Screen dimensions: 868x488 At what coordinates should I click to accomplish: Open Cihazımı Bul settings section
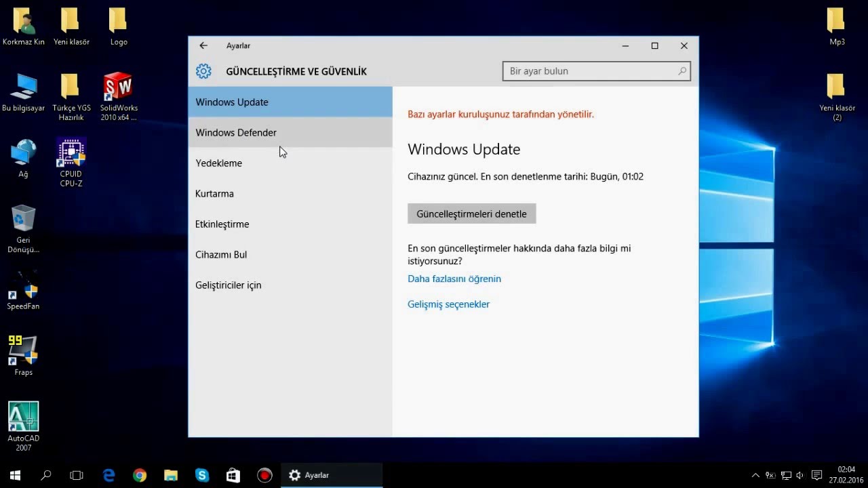pyautogui.click(x=290, y=254)
